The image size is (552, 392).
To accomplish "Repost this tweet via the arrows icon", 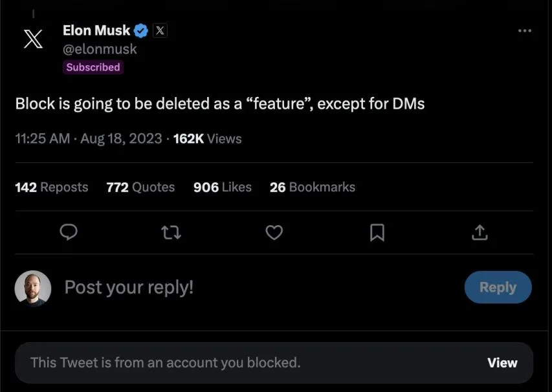I will 171,232.
